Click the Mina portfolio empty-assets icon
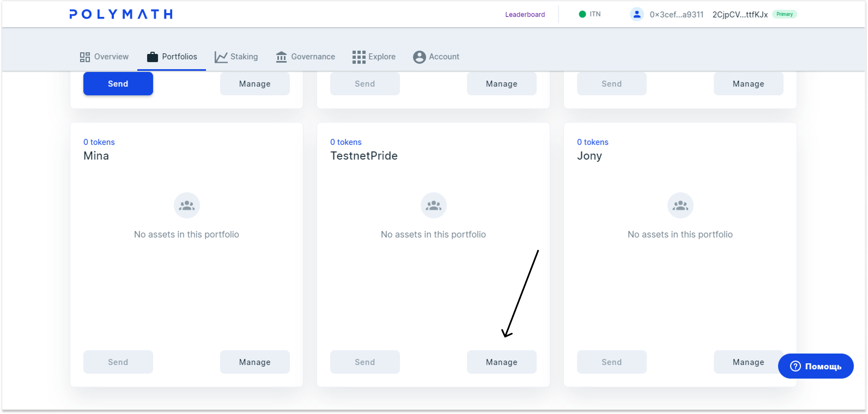868x414 pixels. 187,205
